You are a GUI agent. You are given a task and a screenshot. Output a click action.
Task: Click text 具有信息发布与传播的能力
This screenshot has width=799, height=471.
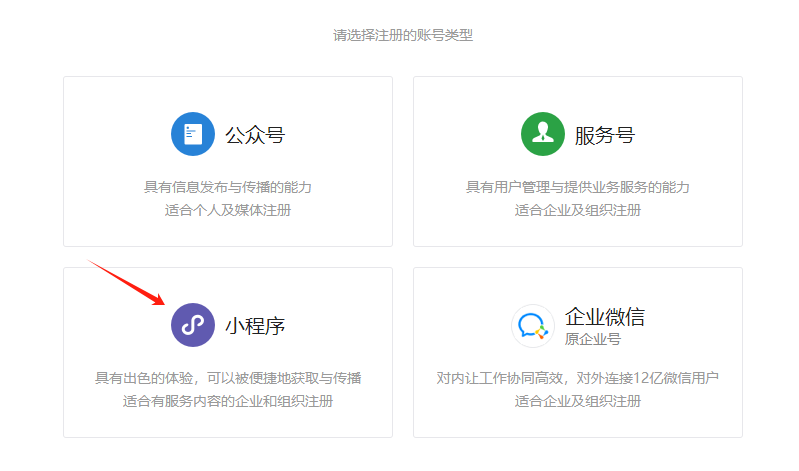click(228, 187)
